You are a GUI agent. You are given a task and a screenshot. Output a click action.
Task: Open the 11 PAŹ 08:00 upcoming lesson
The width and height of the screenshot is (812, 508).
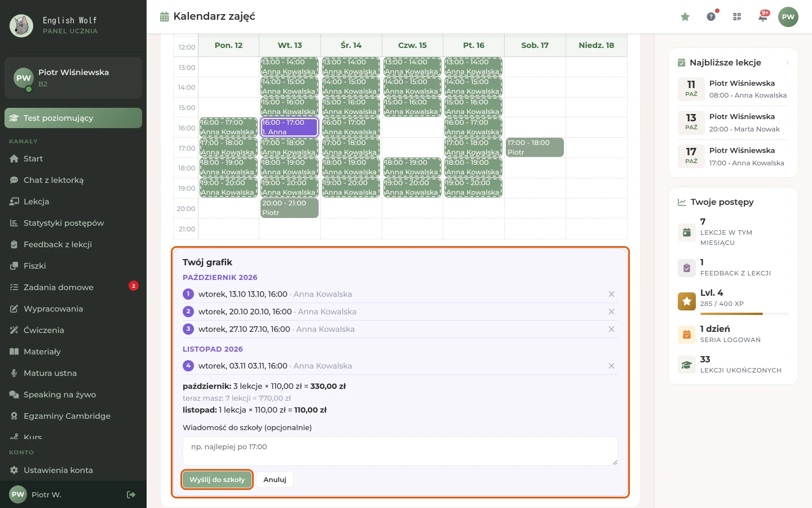(x=733, y=89)
